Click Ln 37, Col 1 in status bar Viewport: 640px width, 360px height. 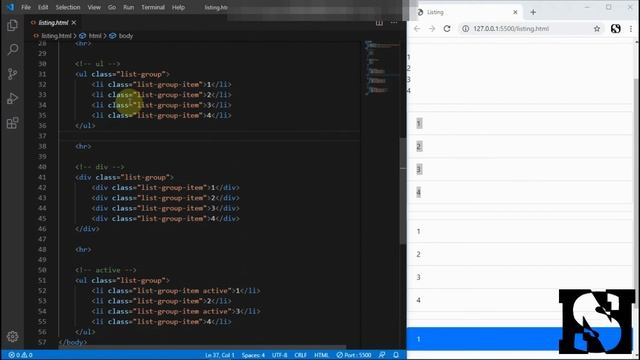[220, 355]
